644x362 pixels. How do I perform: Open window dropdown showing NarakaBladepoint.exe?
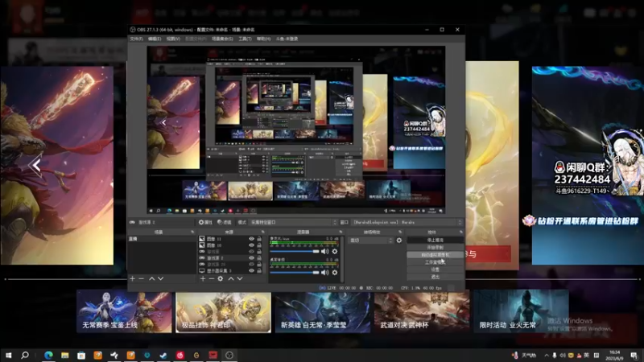coord(407,222)
